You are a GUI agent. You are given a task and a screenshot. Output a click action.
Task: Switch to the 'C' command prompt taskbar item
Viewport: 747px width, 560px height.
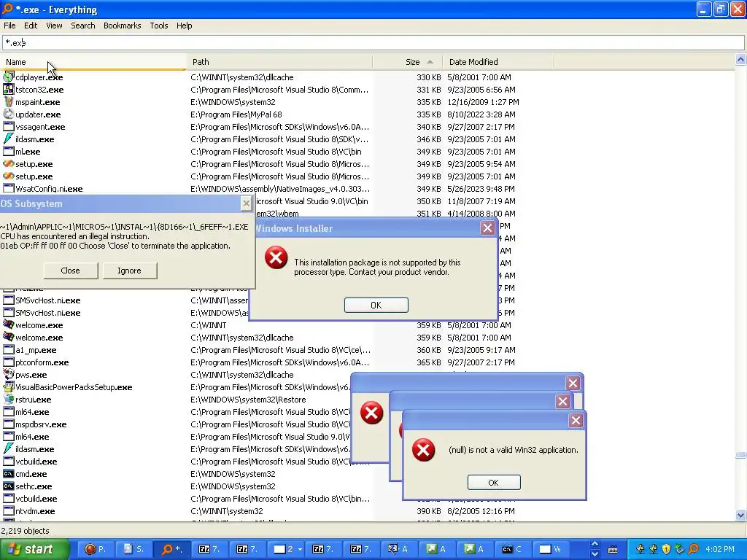point(512,549)
